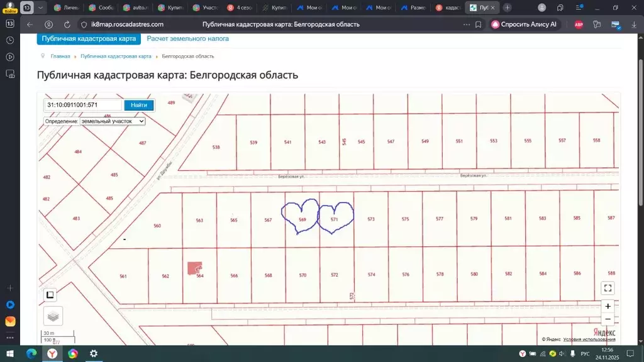The height and width of the screenshot is (362, 644).
Task: Select the area measurement tool on the map
Action: tap(50, 294)
